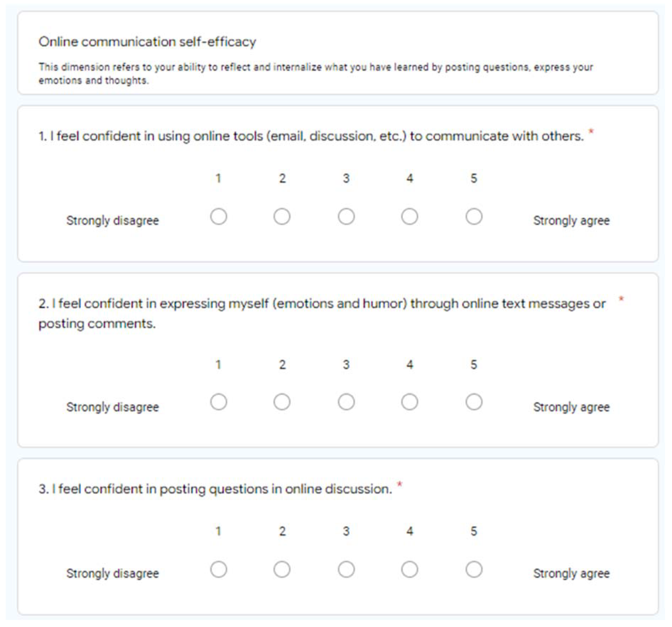Select rating 4 for question 3

click(410, 569)
